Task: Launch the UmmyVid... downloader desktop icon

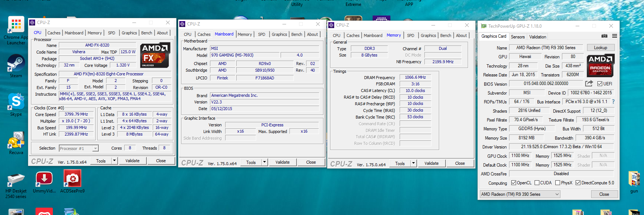Action: [44, 182]
